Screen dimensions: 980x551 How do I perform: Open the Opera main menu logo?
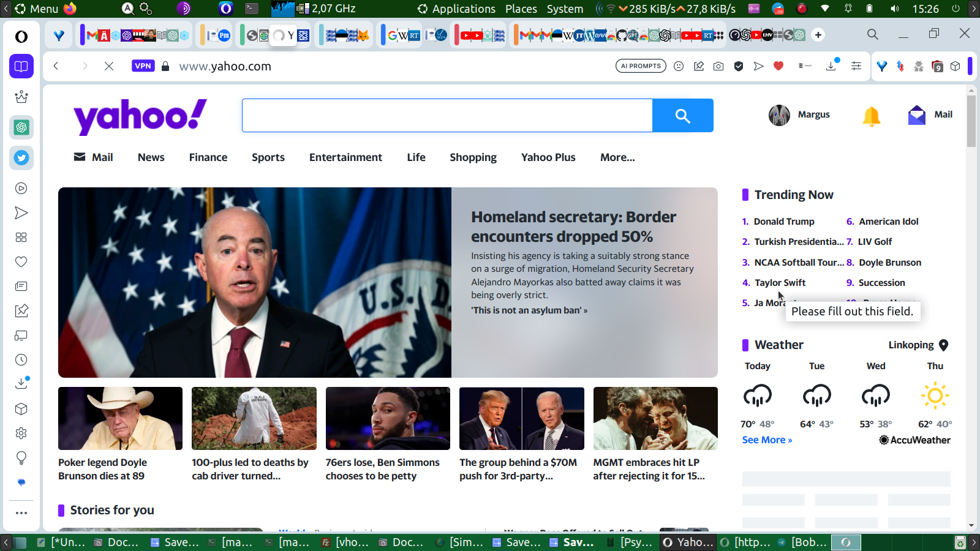[21, 37]
